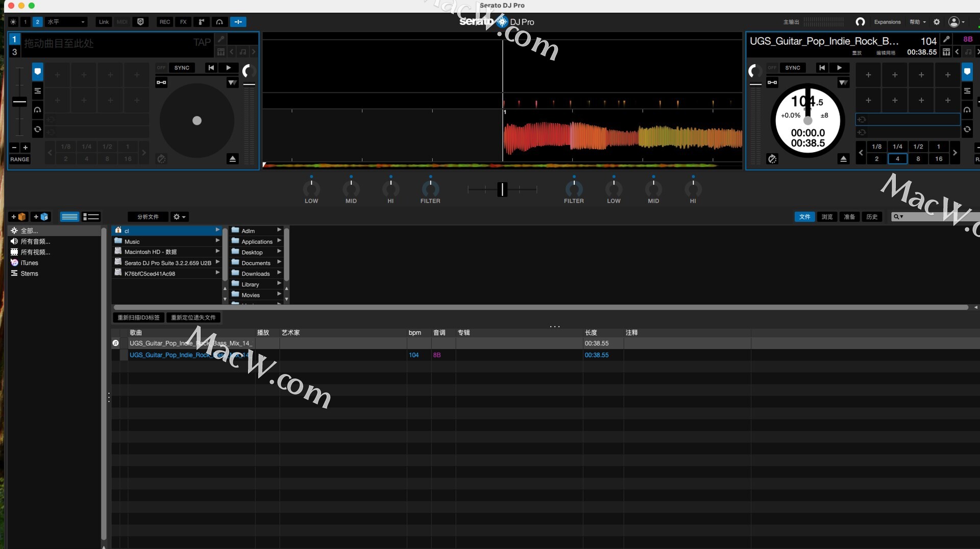Click the headphone cue icon near main output meter

point(860,22)
